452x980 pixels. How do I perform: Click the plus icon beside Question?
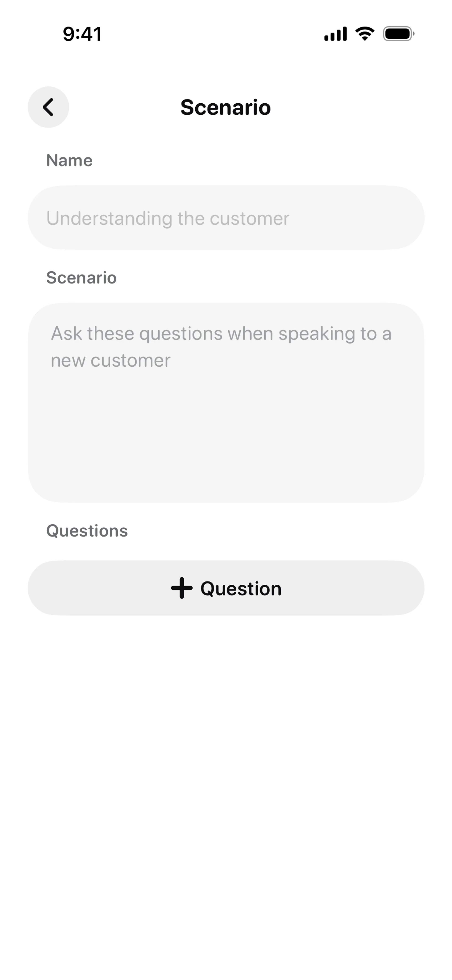[182, 588]
